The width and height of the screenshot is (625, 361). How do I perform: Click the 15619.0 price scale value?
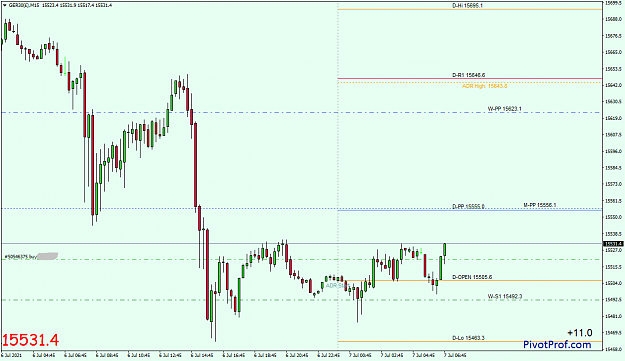coord(613,118)
